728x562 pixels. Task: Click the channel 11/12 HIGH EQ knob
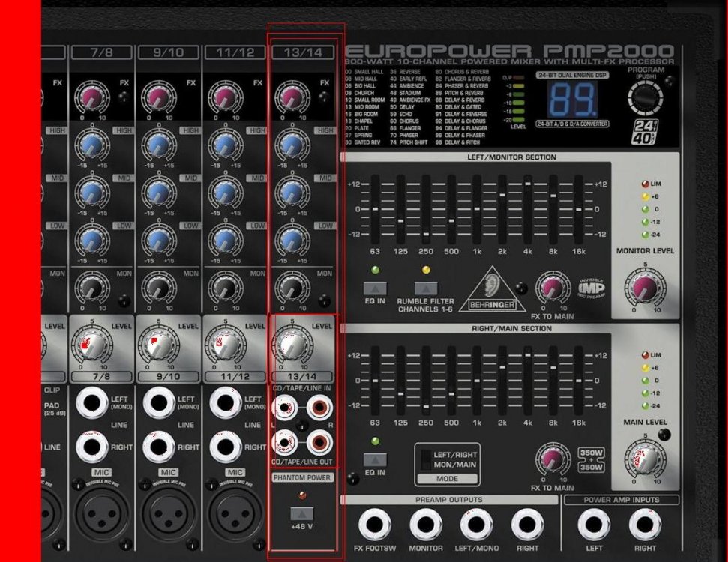coord(226,145)
